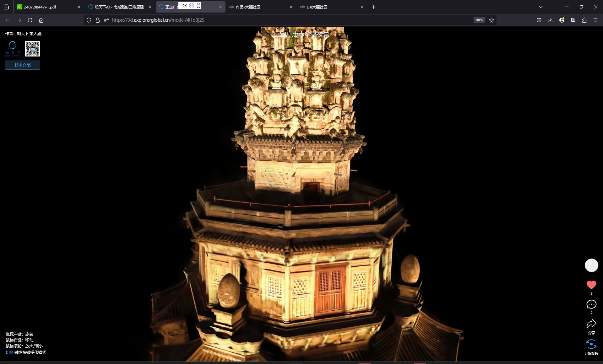Open the Firefox recent browsing view icon

pyautogui.click(x=6, y=7)
